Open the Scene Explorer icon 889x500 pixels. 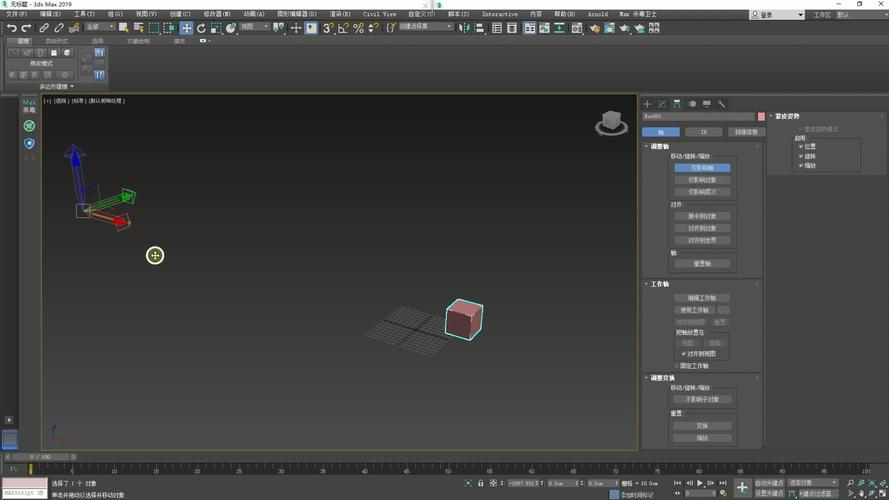[x=497, y=28]
